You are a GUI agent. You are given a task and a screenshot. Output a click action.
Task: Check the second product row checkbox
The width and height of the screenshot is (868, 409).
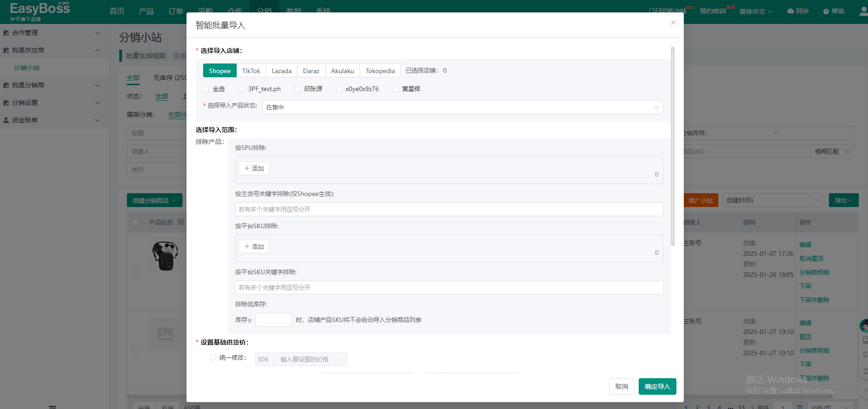[x=136, y=351]
